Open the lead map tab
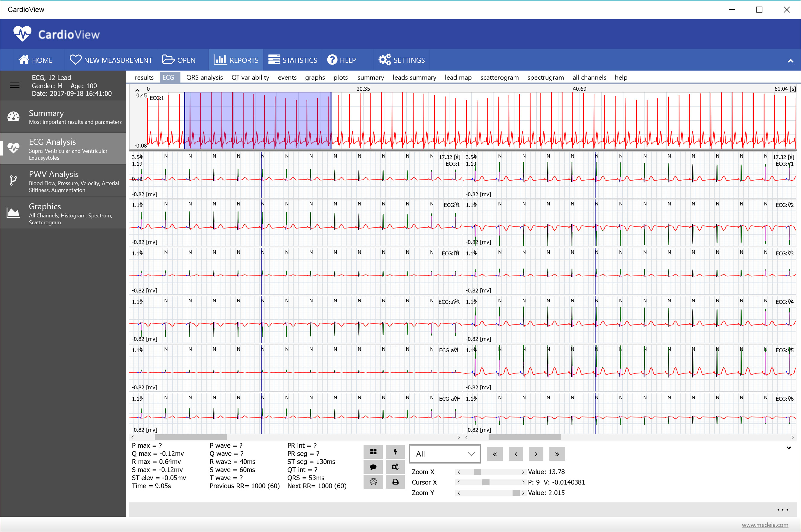This screenshot has width=801, height=532. 458,77
